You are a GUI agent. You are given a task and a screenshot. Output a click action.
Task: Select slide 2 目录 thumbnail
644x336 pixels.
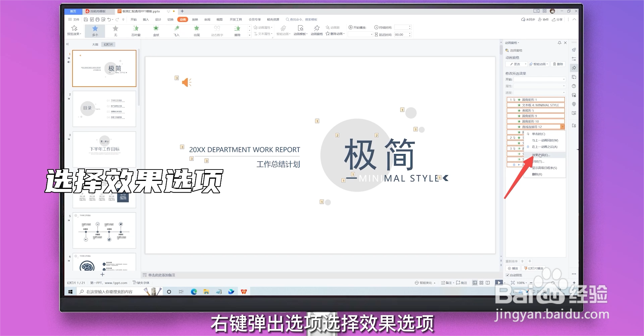tap(104, 109)
